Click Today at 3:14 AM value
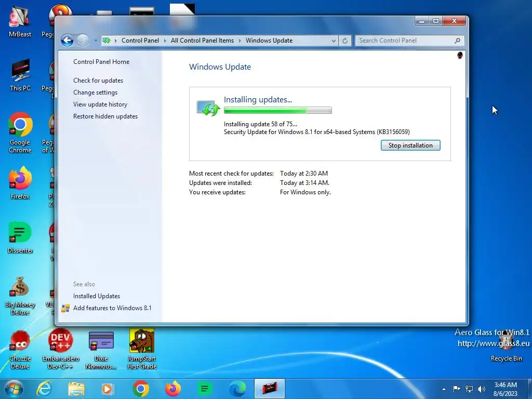Screen dimensions: 532x399 pyautogui.click(x=304, y=182)
